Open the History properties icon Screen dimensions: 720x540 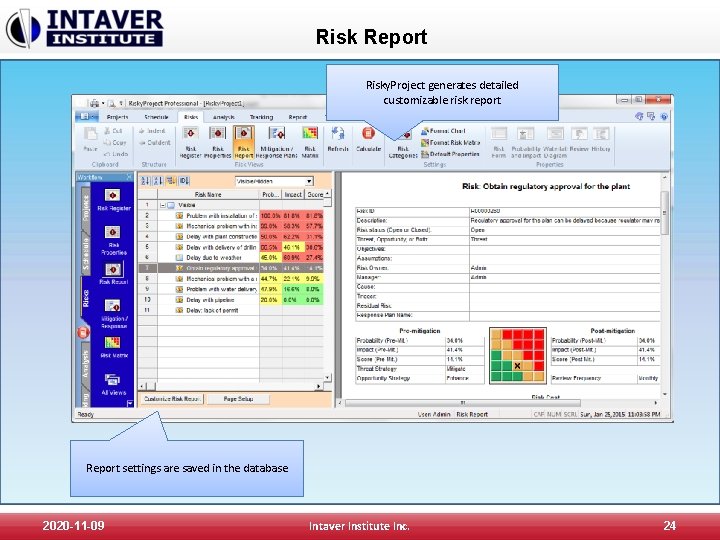pos(601,140)
